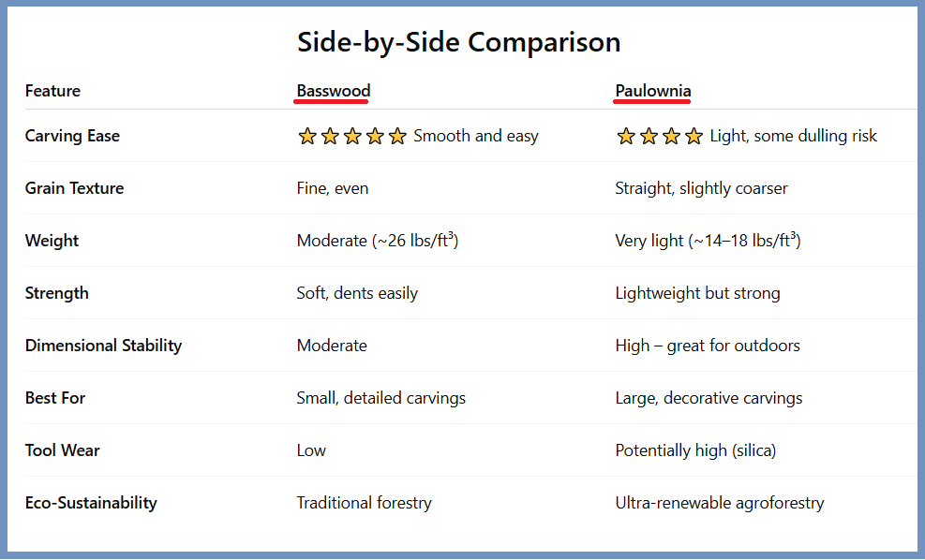925x560 pixels.
Task: Click the "Ultra-renewable agroforestry" cell
Action: click(x=720, y=503)
